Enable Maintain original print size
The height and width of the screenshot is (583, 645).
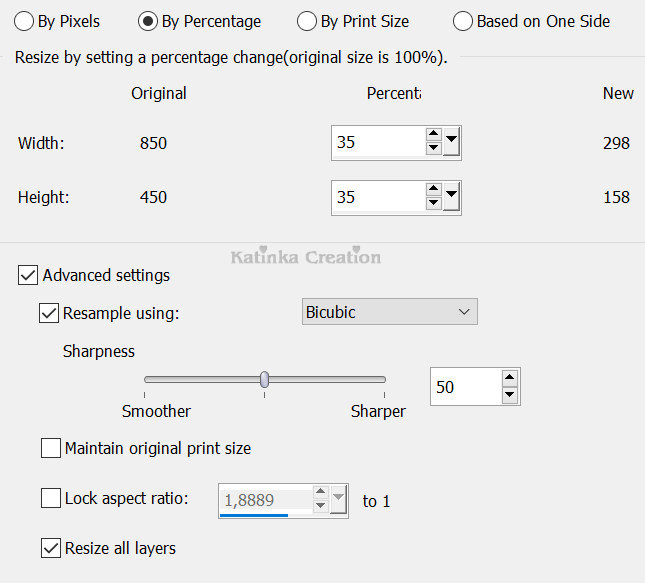(x=51, y=448)
